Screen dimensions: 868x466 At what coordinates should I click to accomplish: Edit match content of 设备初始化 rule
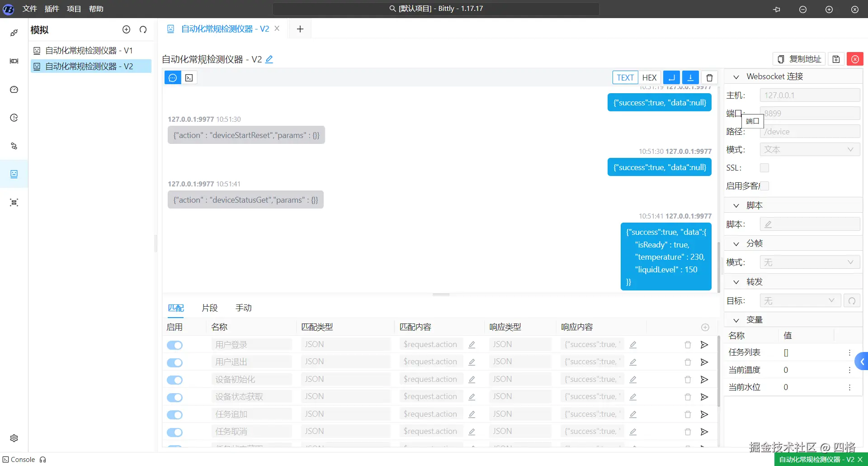pyautogui.click(x=472, y=380)
